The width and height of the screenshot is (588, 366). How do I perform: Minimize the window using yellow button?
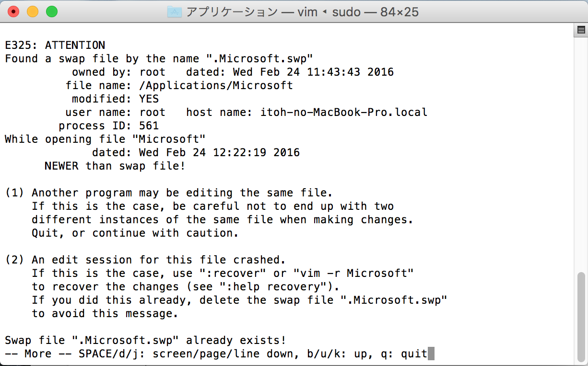[x=33, y=12]
